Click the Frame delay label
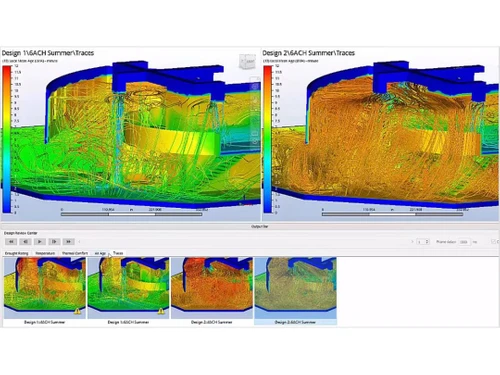This screenshot has height=375, width=500. 446,242
